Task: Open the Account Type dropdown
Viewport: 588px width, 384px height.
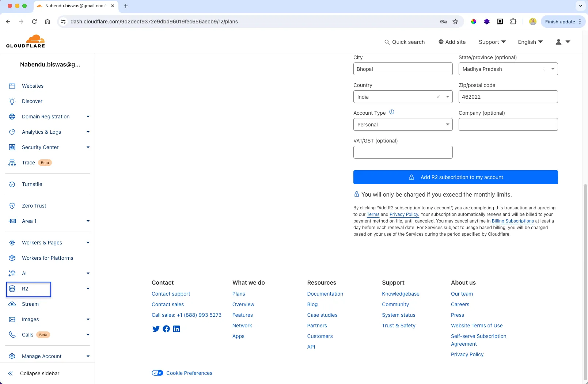Action: pos(403,125)
